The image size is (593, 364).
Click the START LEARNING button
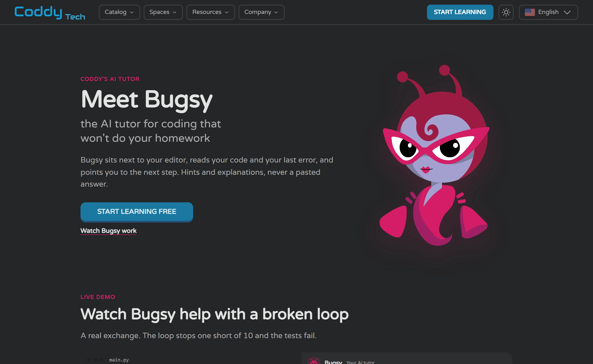[x=460, y=12]
